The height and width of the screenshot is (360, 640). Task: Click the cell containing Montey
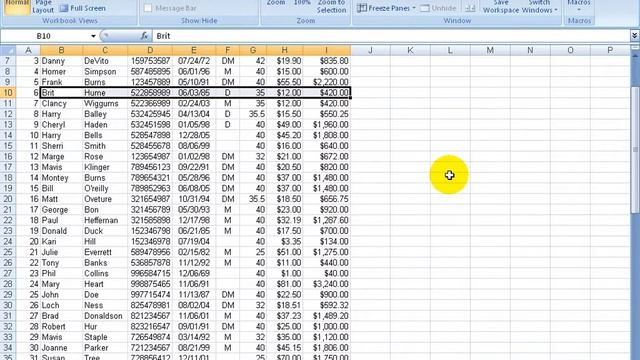pos(62,178)
